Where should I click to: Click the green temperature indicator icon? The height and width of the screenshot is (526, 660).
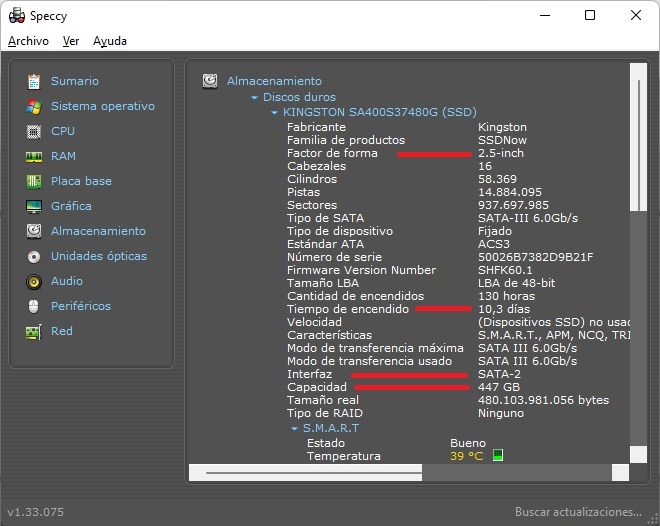point(498,455)
